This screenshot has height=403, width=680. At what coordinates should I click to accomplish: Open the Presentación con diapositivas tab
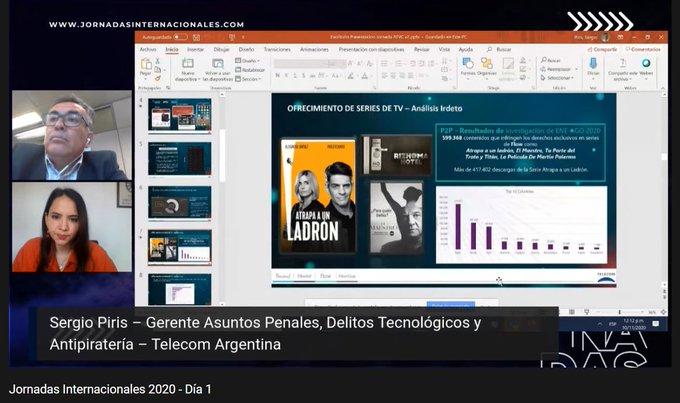pos(371,49)
